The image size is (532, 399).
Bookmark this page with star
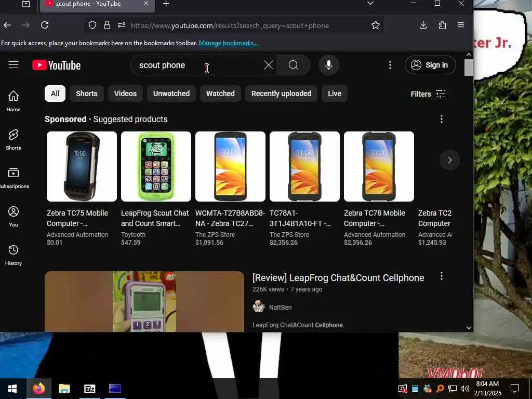375,25
